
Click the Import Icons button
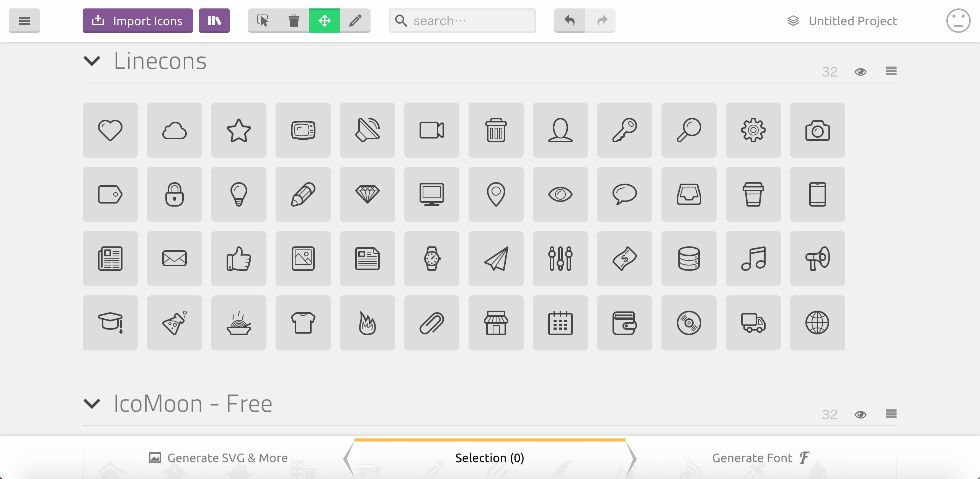137,21
